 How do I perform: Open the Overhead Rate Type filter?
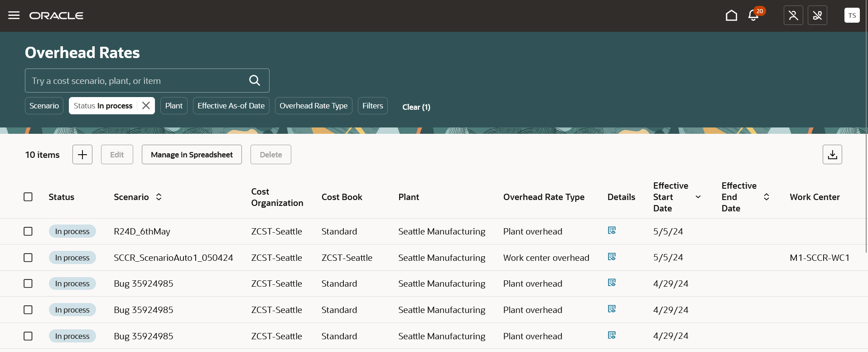coord(313,106)
